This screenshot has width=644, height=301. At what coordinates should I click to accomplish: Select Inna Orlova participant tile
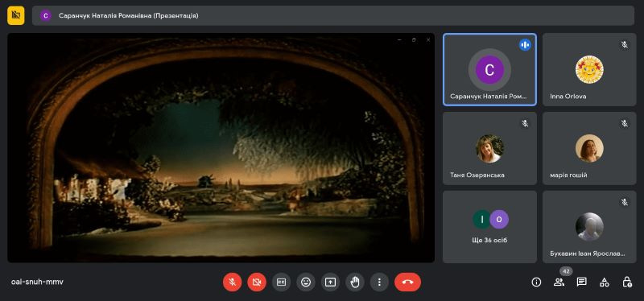589,69
